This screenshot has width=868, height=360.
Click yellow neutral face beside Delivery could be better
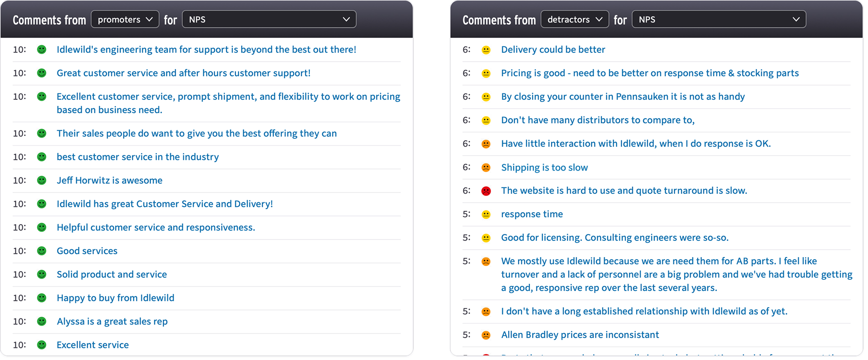486,50
